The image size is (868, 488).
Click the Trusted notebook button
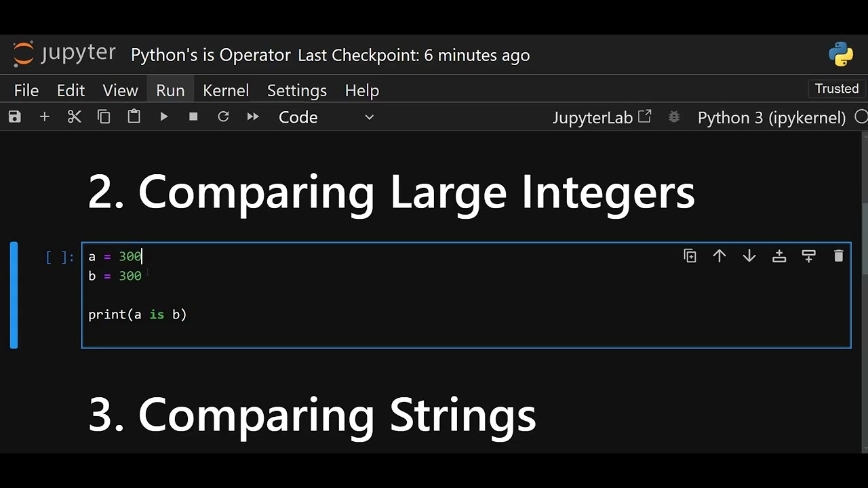point(837,89)
